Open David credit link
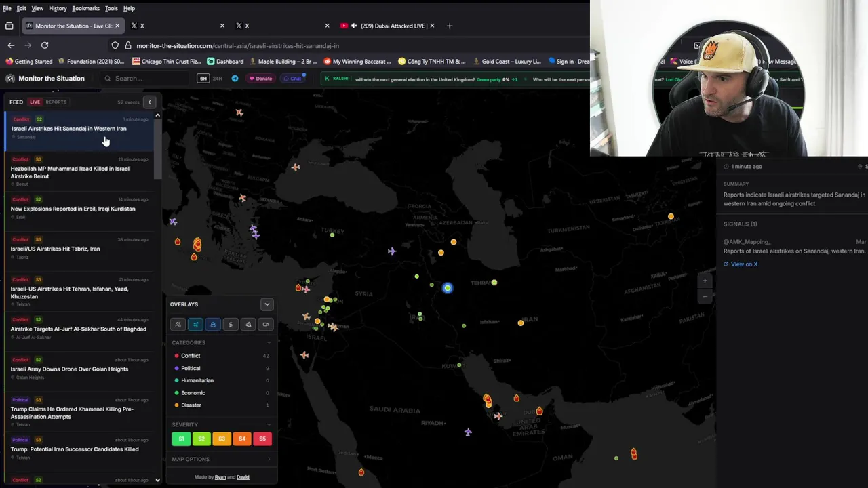The height and width of the screenshot is (488, 868). (x=243, y=477)
